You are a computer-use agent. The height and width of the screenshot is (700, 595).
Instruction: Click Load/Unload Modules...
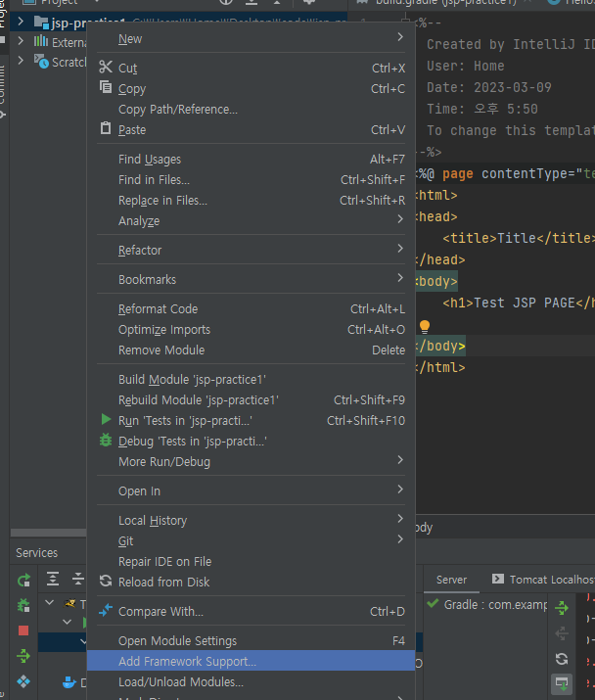(x=251, y=681)
